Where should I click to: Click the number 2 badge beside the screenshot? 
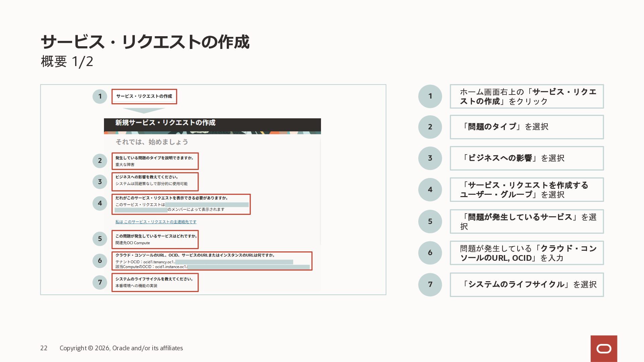pos(100,161)
